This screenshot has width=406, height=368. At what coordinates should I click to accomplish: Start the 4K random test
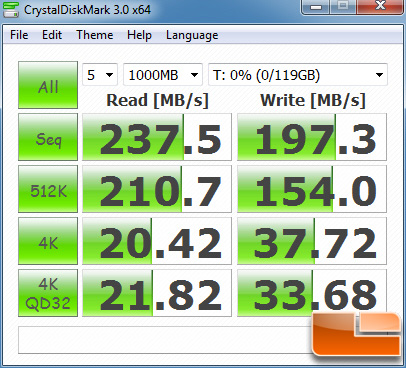click(x=48, y=241)
